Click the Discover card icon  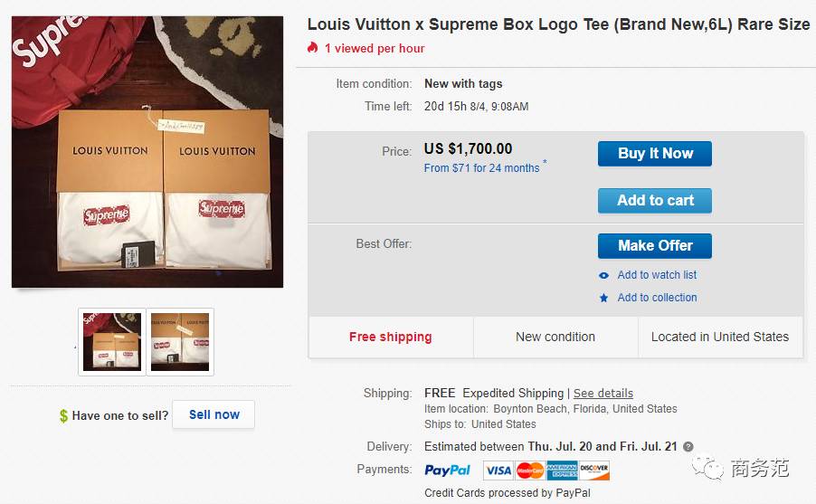point(594,471)
